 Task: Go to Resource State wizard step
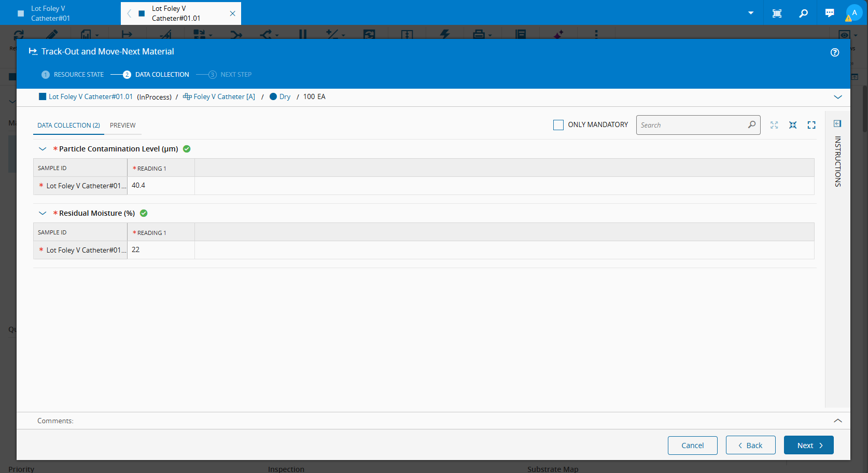tap(73, 75)
